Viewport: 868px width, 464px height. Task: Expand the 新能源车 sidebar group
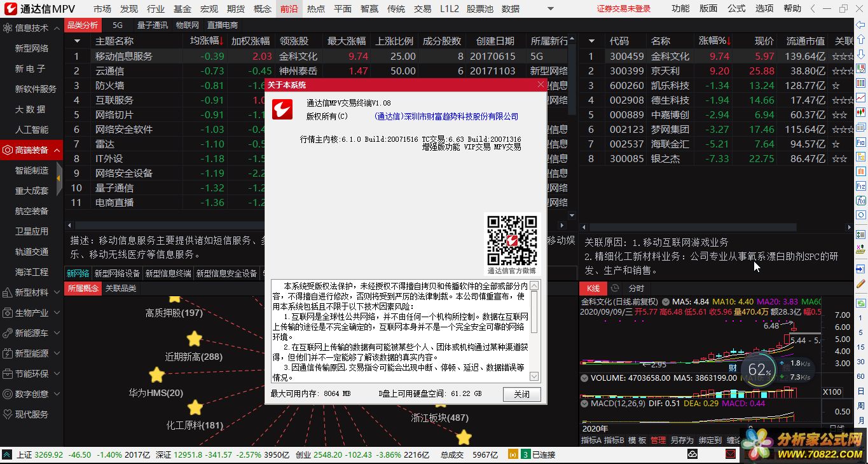point(56,333)
